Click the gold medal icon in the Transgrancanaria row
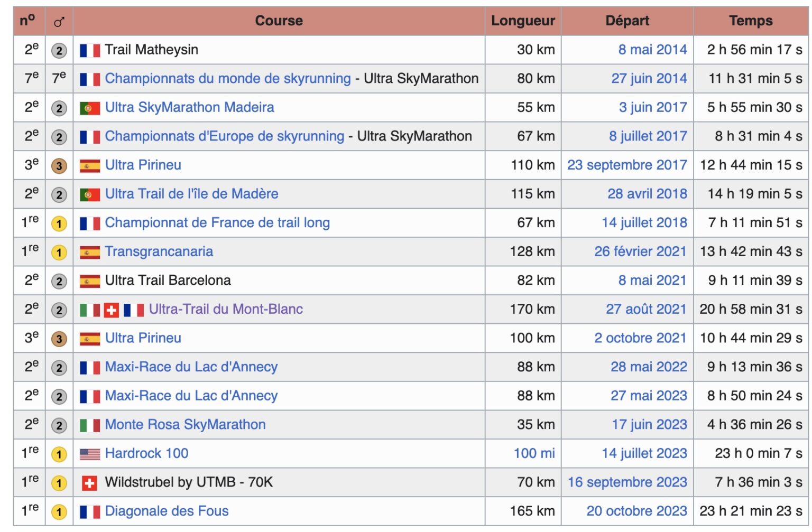This screenshot has width=812, height=532. pos(59,253)
